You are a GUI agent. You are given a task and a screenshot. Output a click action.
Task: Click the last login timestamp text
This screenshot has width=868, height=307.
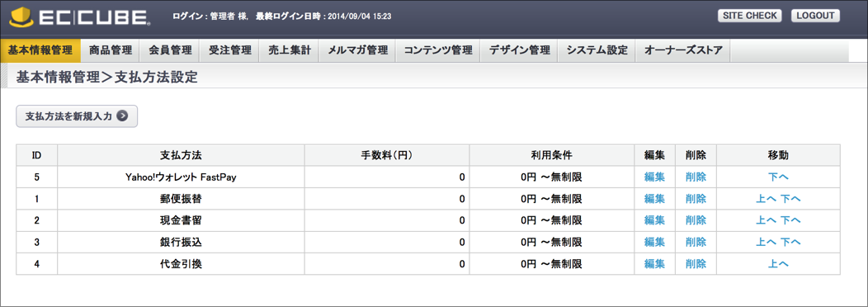tap(323, 17)
